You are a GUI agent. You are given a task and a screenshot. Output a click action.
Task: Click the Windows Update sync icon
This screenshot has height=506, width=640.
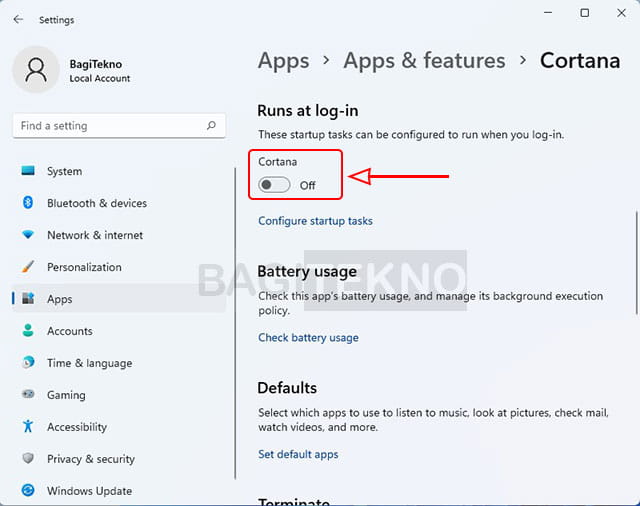(28, 490)
